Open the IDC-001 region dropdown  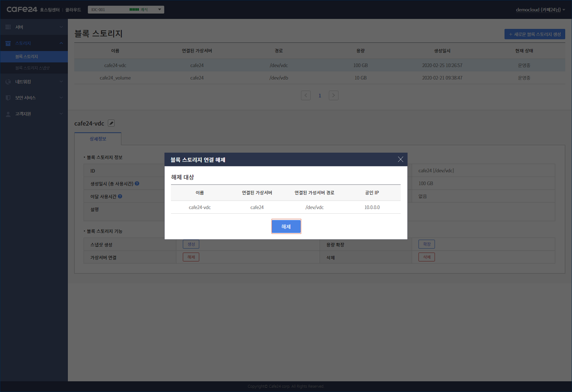(x=125, y=9)
